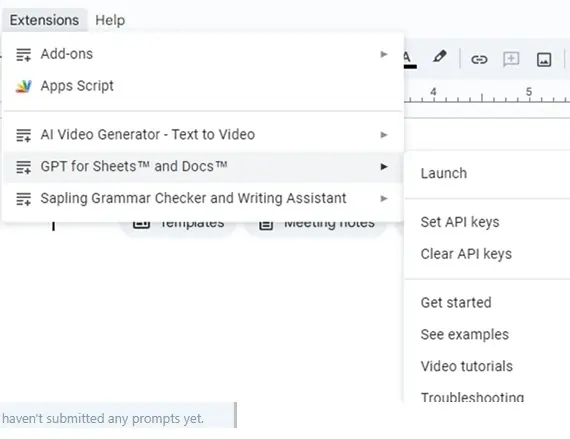Click the ruler mark at 4
This screenshot has width=570, height=439.
[433, 92]
